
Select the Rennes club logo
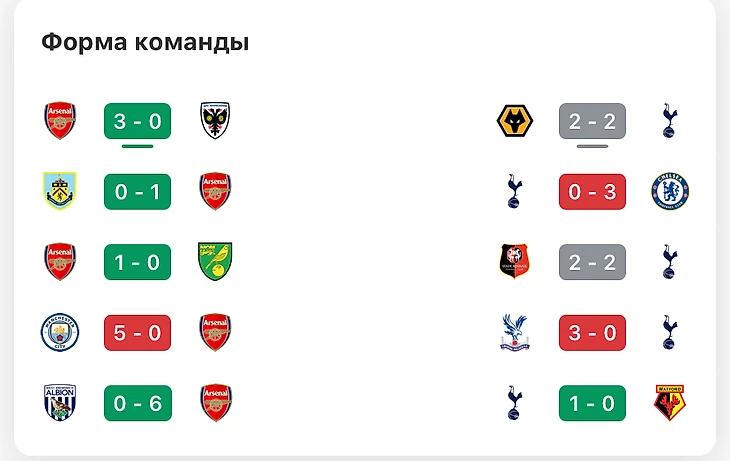click(x=515, y=261)
